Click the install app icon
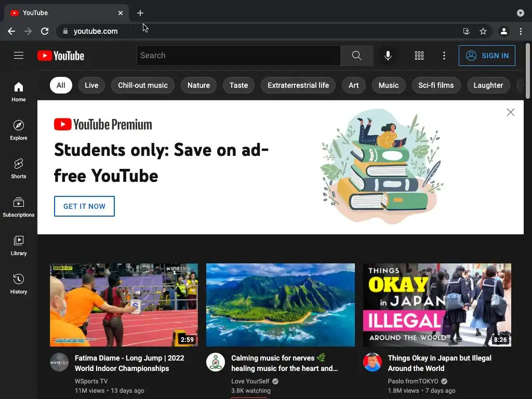532x399 pixels. [466, 31]
